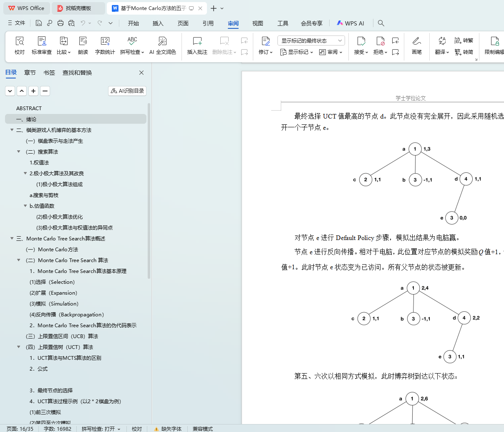504x432 pixels.
Task: Switch to the 页面 ribbon tab
Action: (x=183, y=23)
